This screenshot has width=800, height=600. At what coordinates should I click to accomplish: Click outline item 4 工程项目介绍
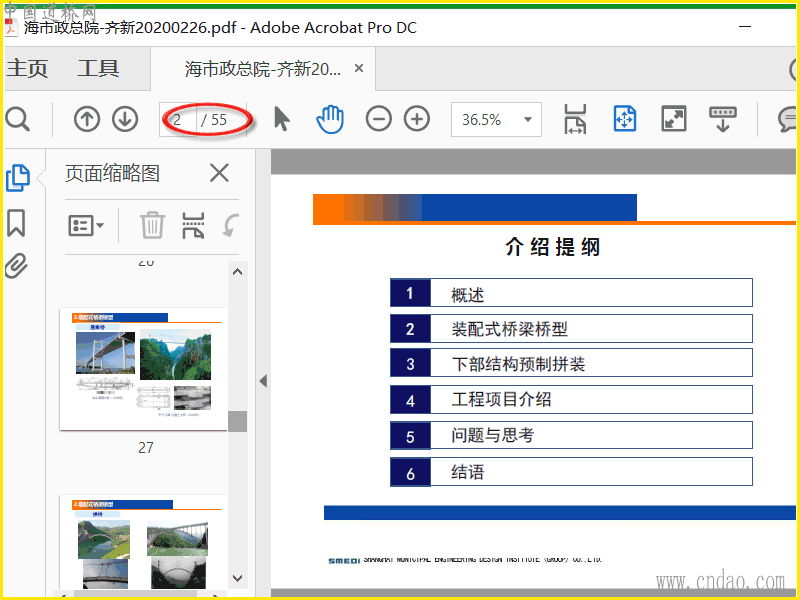coord(571,399)
